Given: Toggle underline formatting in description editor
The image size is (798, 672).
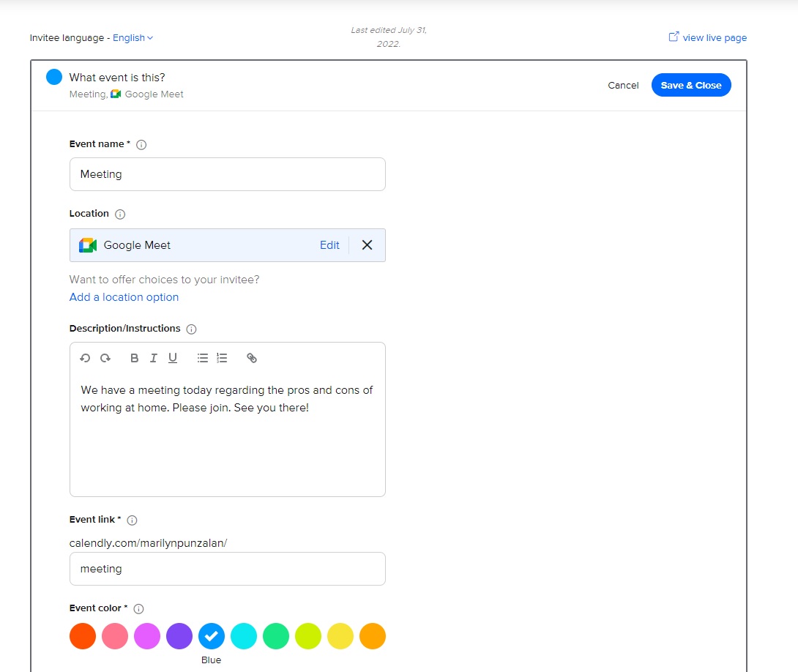Looking at the screenshot, I should (x=173, y=358).
